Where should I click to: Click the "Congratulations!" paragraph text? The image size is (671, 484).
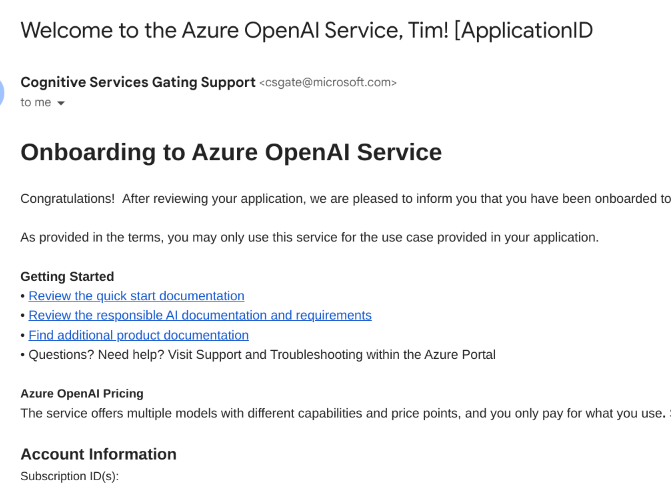345,198
